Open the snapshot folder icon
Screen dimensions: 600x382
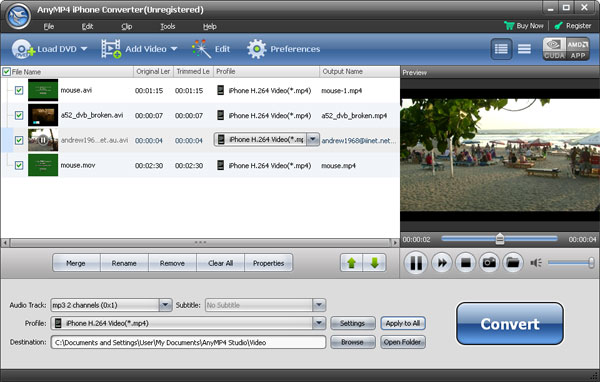click(x=513, y=263)
